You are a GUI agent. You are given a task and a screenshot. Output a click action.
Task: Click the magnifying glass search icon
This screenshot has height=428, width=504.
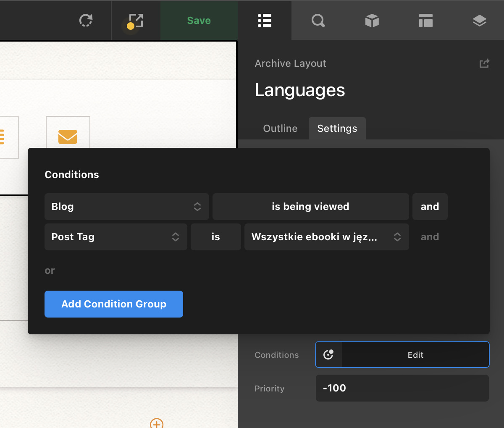point(318,21)
